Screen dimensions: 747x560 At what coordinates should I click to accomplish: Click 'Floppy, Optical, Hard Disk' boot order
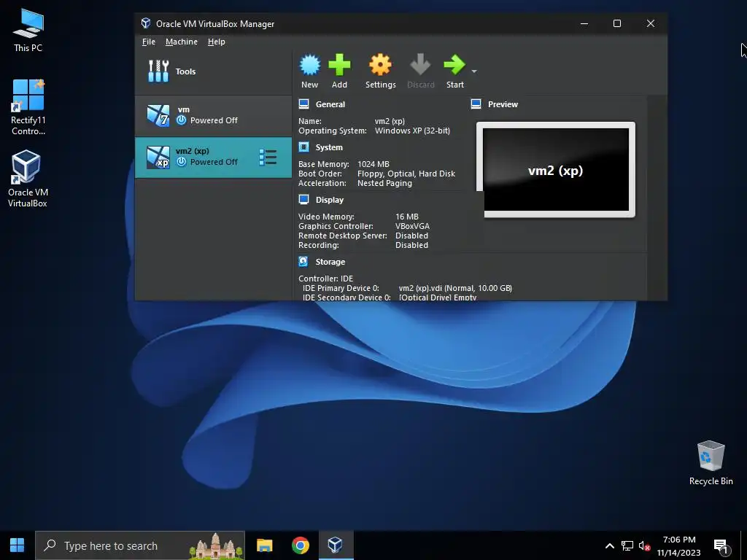406,174
